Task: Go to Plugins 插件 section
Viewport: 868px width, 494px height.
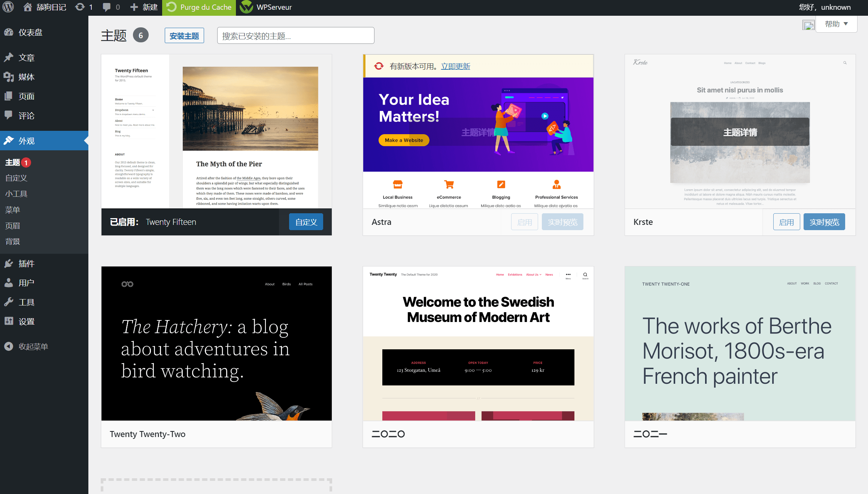Action: [x=44, y=263]
